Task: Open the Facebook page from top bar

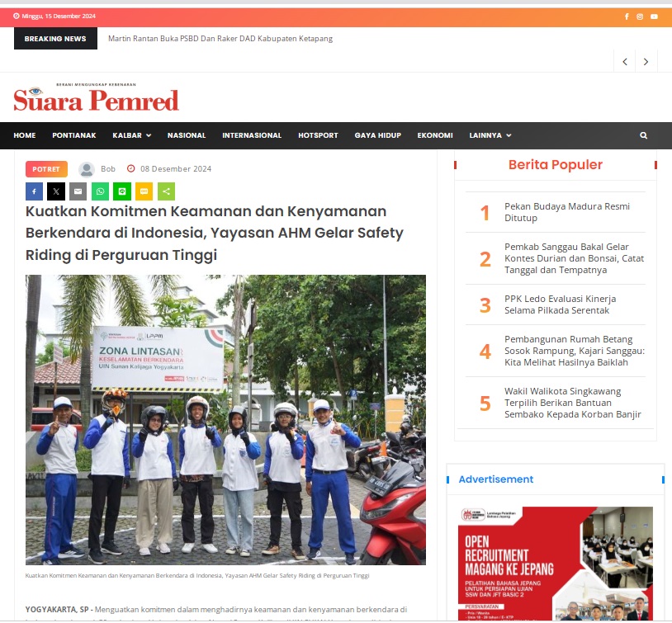Action: [x=627, y=17]
